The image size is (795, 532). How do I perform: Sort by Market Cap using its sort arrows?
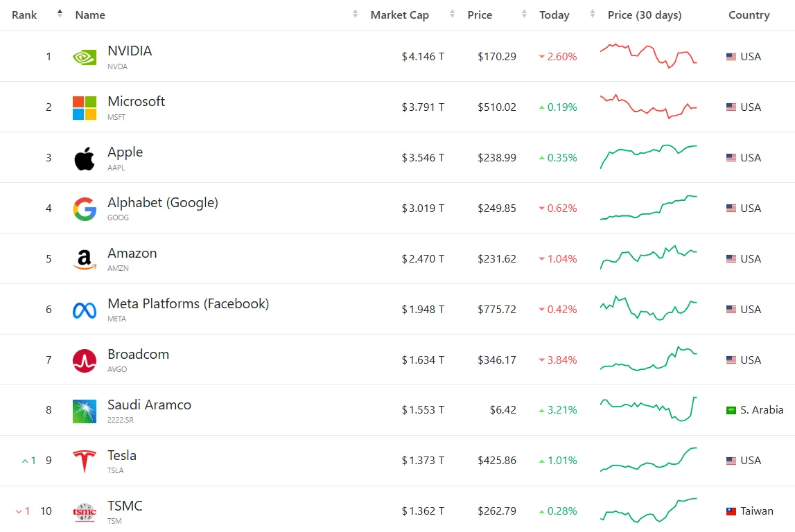452,14
